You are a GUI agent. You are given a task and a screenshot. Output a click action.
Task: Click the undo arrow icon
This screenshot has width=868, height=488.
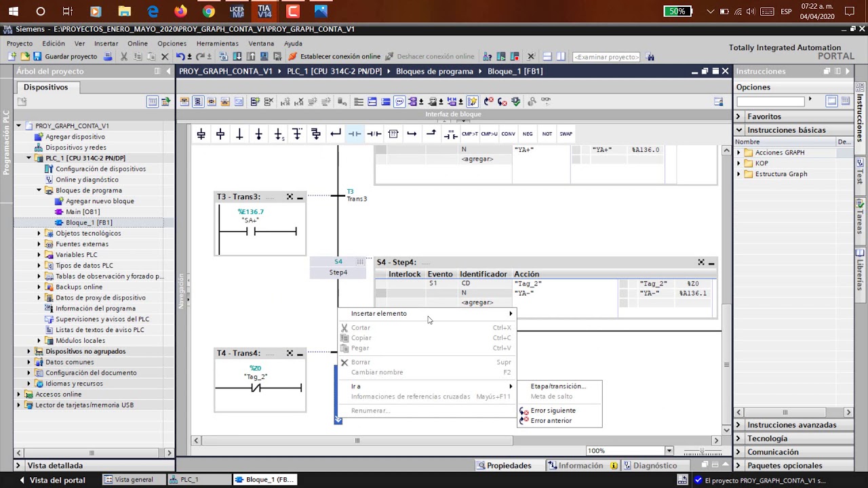coord(180,57)
